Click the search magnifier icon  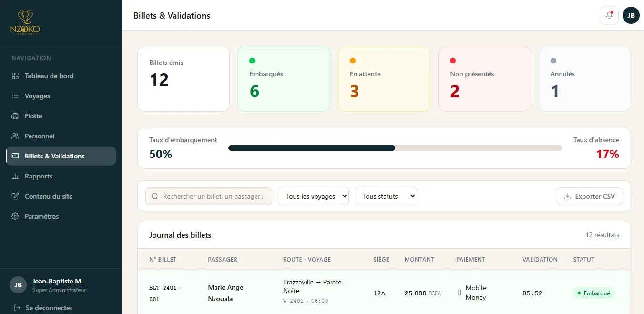click(x=155, y=196)
